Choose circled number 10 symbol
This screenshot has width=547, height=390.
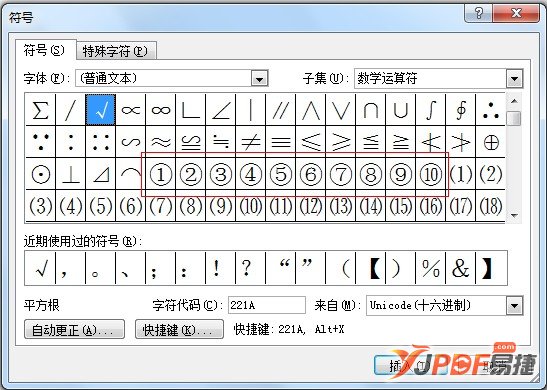pos(430,174)
